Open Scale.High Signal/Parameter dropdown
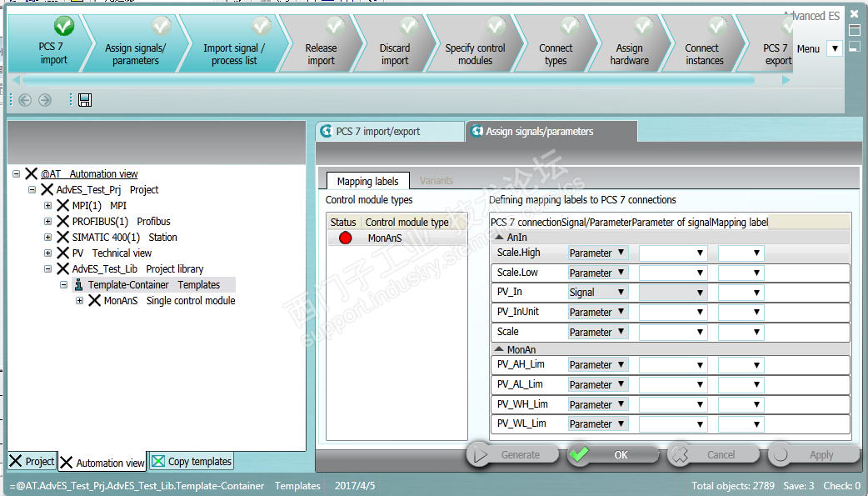868x496 pixels. (x=598, y=253)
